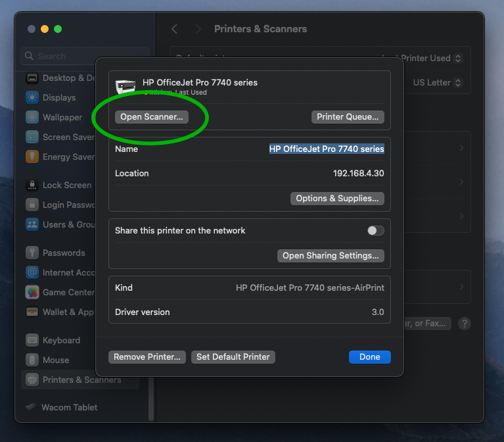This screenshot has width=504, height=442.
Task: Select the Displays sidebar icon
Action: pyautogui.click(x=32, y=97)
